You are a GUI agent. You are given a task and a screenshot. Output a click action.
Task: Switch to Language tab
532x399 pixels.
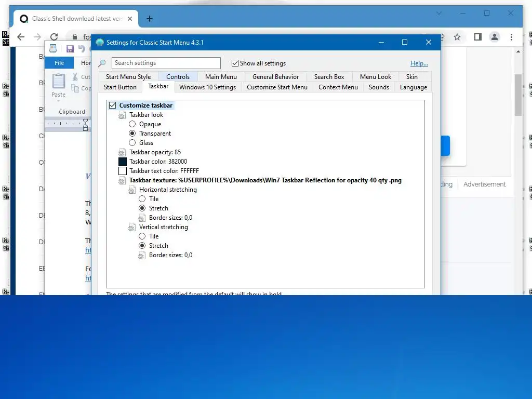[413, 87]
